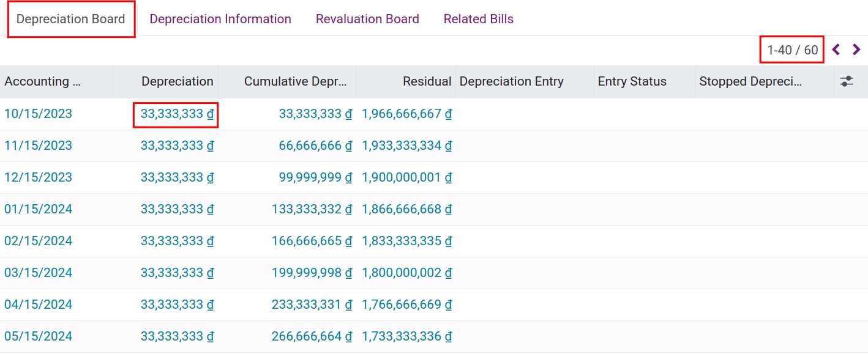Sort by the Depreciation column header

click(x=177, y=81)
